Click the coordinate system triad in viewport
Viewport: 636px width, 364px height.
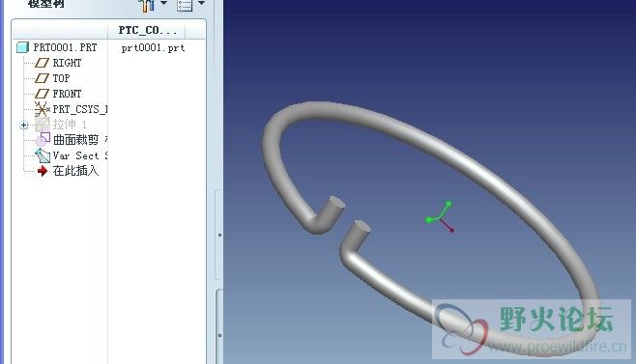tap(440, 217)
